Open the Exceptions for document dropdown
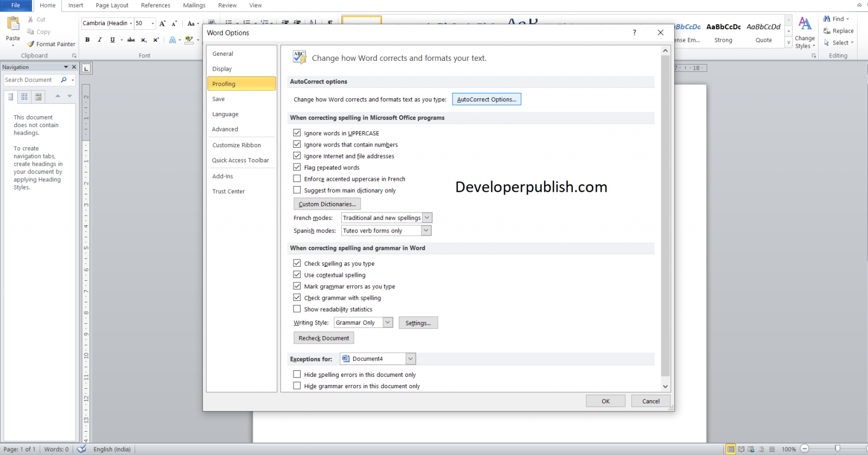Viewport: 868px width, 455px height. pyautogui.click(x=411, y=359)
